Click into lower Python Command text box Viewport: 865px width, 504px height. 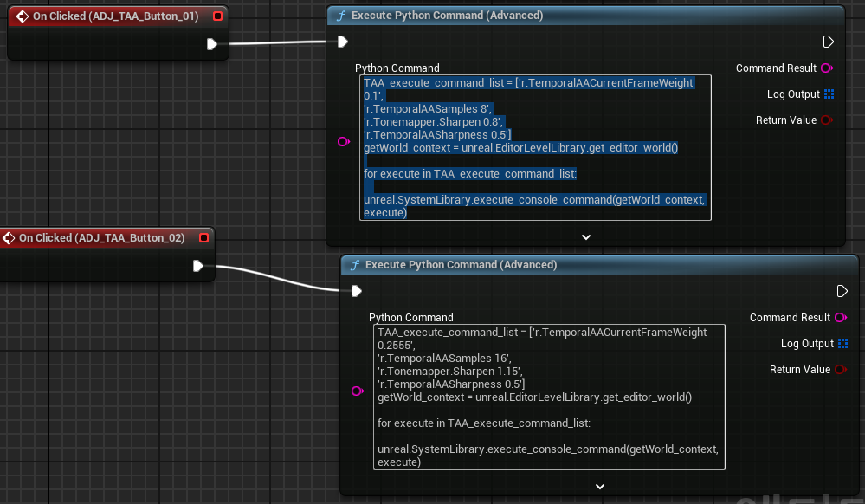coord(549,397)
